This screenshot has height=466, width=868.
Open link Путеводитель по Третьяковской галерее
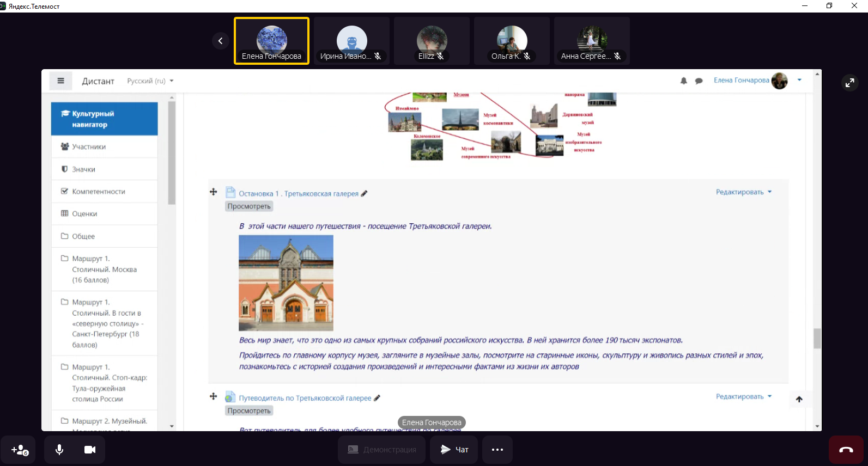305,398
